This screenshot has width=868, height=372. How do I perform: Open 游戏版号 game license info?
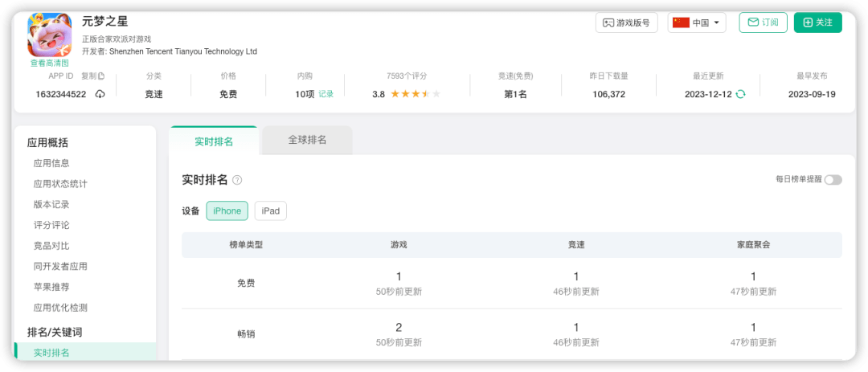[627, 22]
